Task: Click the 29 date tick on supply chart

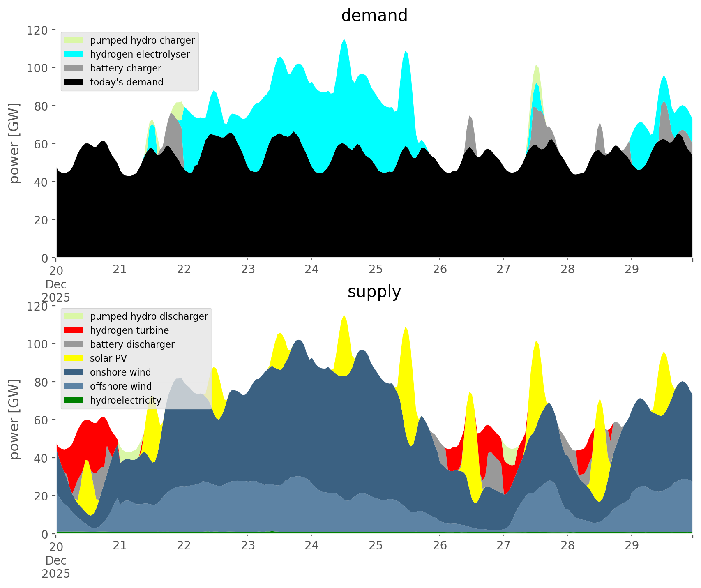Action: 631,546
